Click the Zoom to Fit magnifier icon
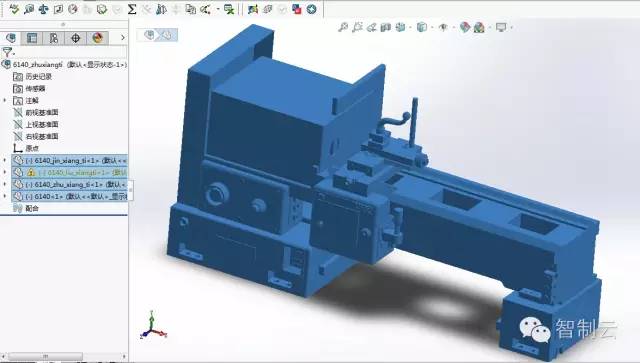Viewport: 640px width, 363px height. click(343, 27)
